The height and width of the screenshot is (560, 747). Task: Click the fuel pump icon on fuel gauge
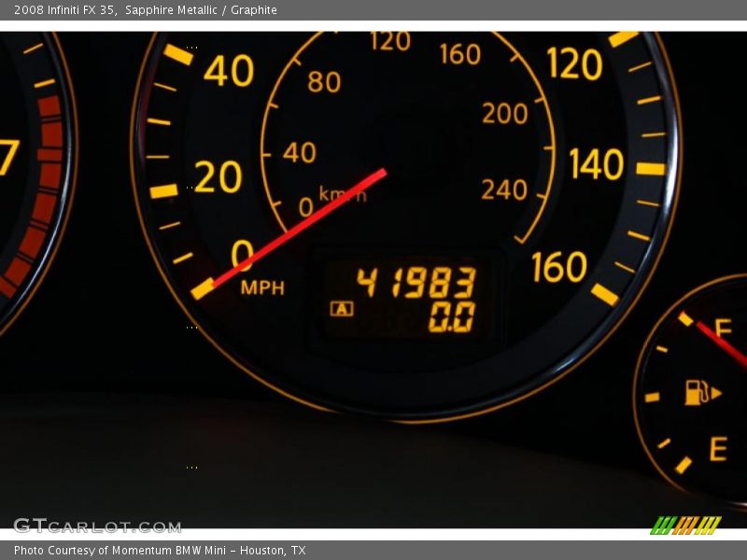(703, 392)
